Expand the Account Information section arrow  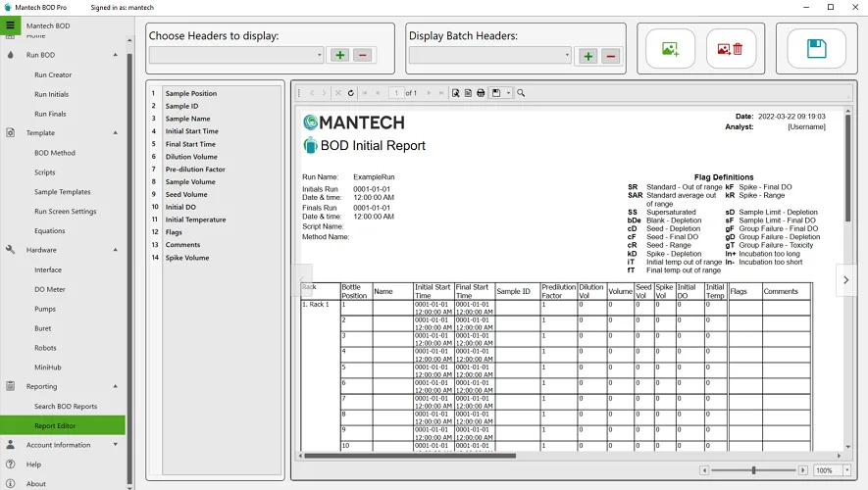point(115,445)
